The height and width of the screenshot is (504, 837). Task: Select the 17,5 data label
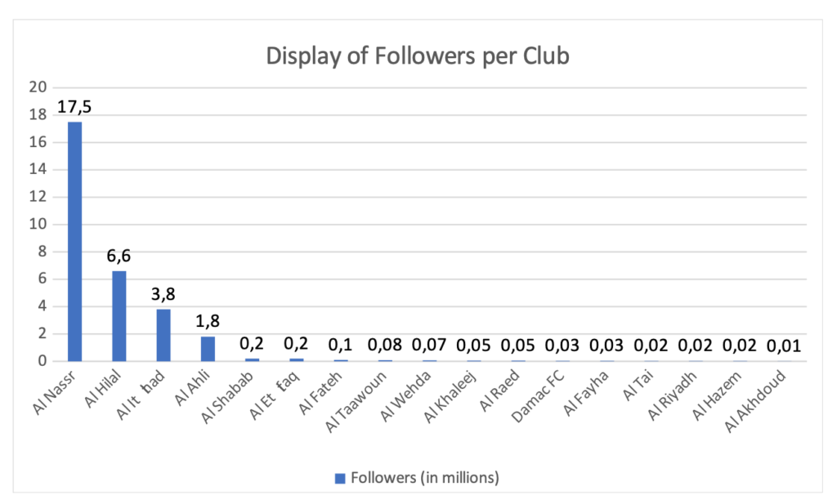click(75, 108)
